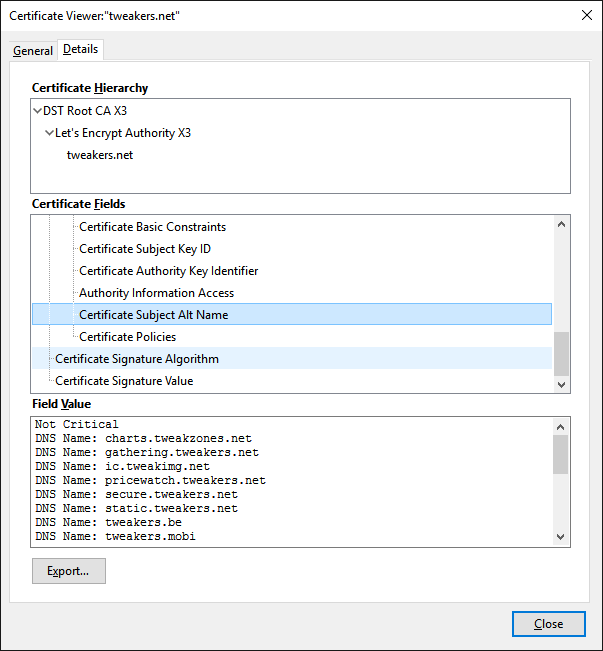Select Certificate Subject Alt Name field
Screen dimensions: 603x651
[x=292, y=314]
